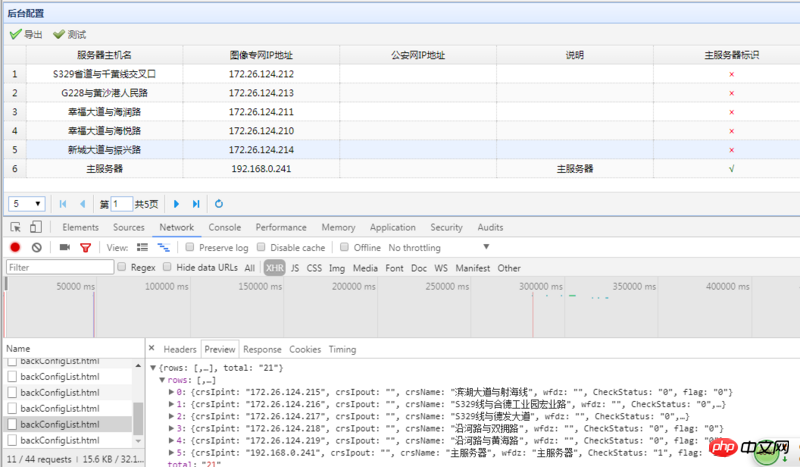Filter requests by Img type
The height and width of the screenshot is (467, 800).
[x=337, y=268]
